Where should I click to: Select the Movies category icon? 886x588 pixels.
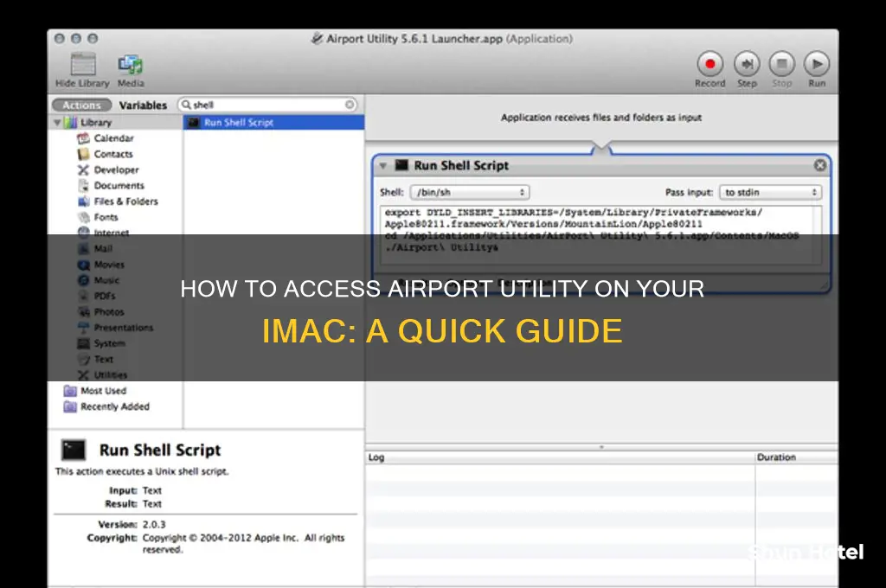tap(83, 265)
